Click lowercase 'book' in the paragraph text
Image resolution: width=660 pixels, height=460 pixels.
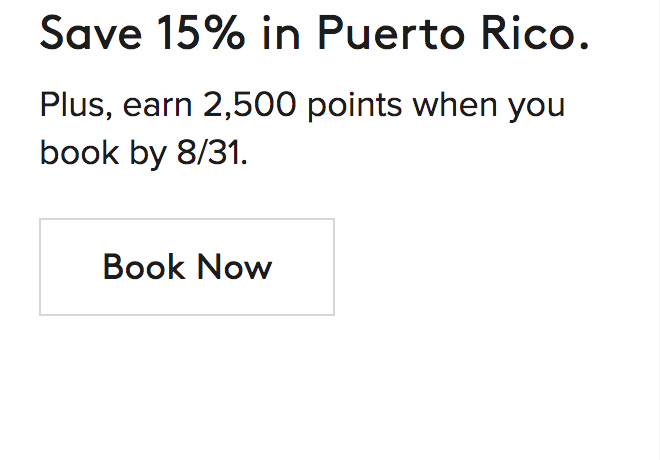(x=75, y=153)
